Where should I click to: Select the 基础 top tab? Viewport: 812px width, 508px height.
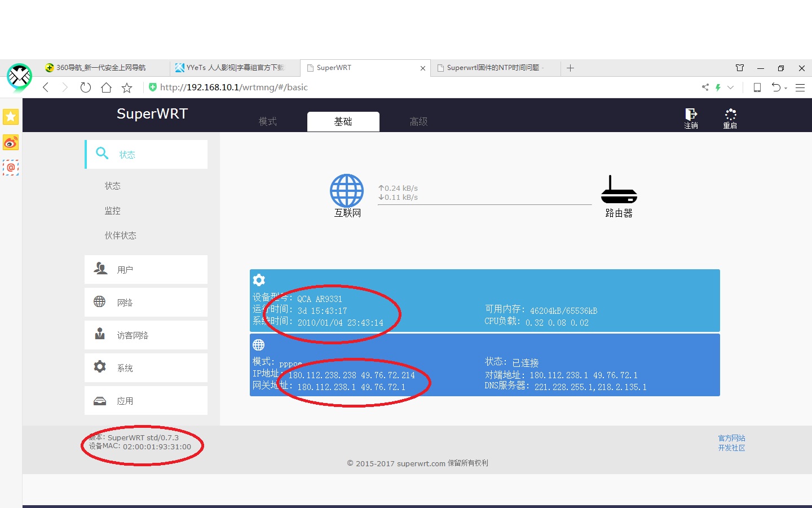[x=343, y=121]
